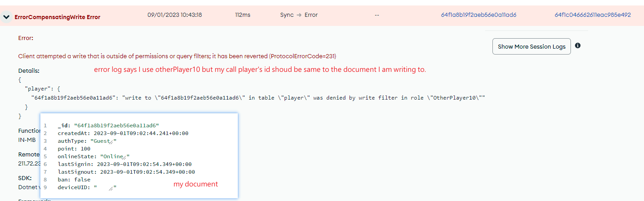The image size is (644, 201).
Task: Click the _id line in the document
Action: point(108,126)
